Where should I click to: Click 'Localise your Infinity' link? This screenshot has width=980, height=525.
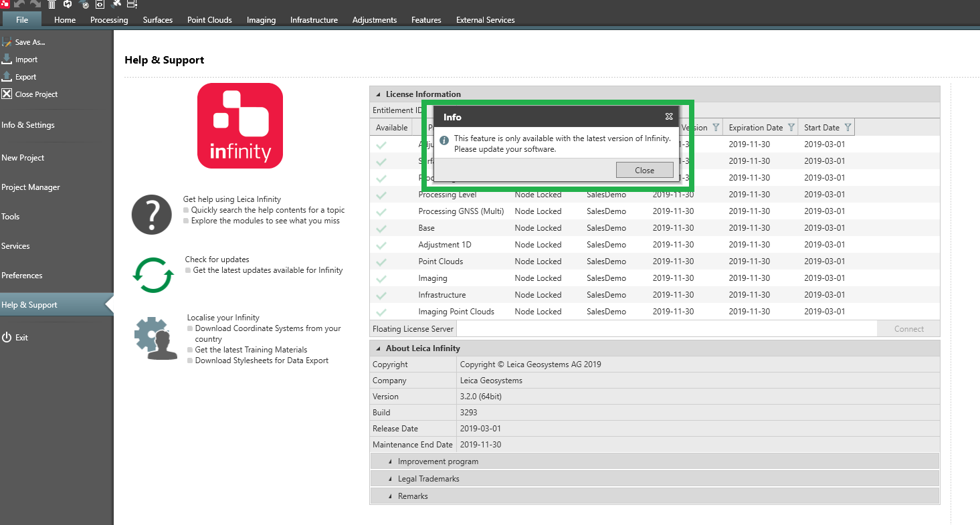(223, 318)
